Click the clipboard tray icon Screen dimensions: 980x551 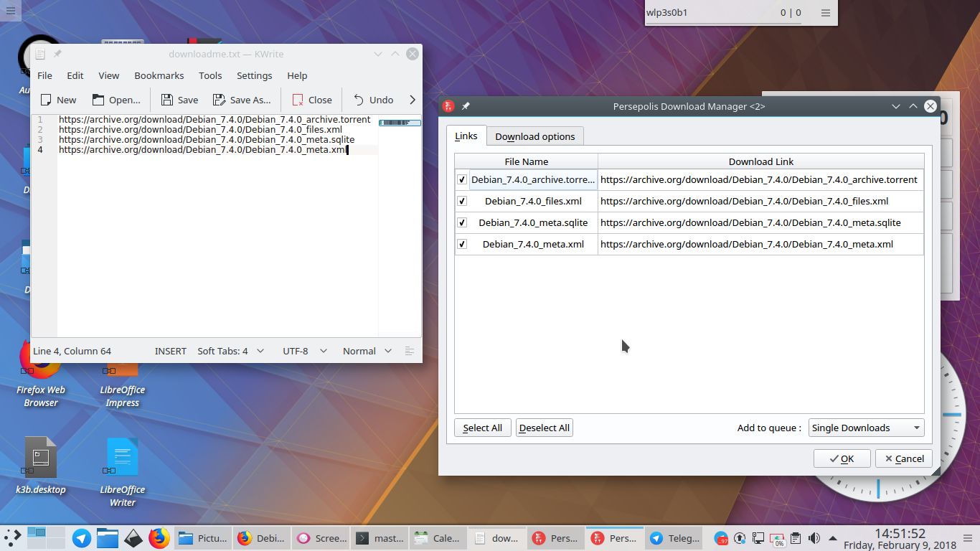pos(796,537)
